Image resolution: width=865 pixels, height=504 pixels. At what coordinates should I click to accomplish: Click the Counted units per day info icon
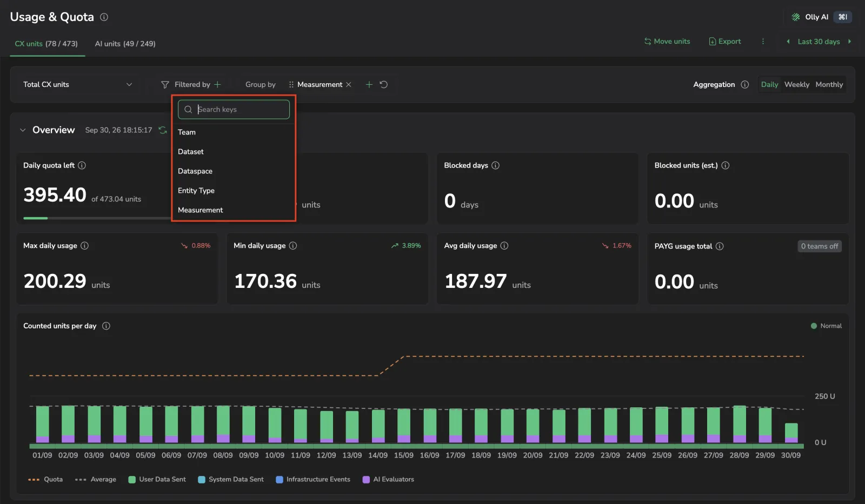click(106, 326)
